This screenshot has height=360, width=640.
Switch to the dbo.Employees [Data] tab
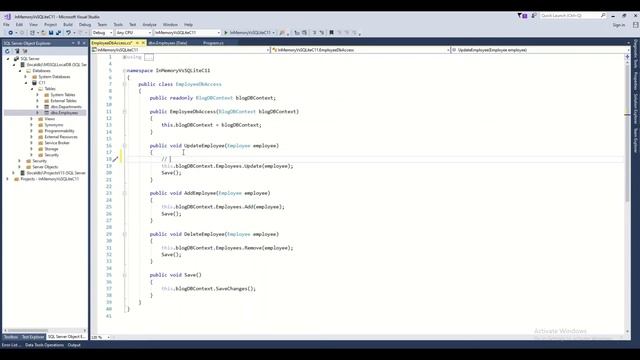[168, 43]
